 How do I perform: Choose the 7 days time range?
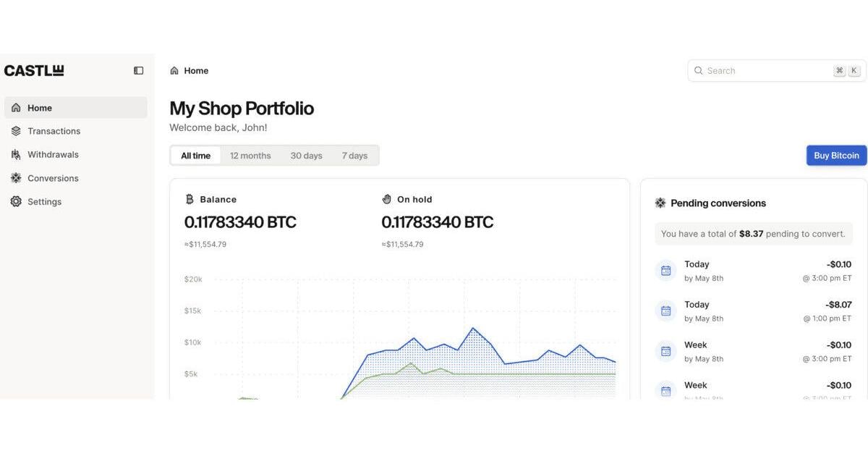[x=354, y=156]
